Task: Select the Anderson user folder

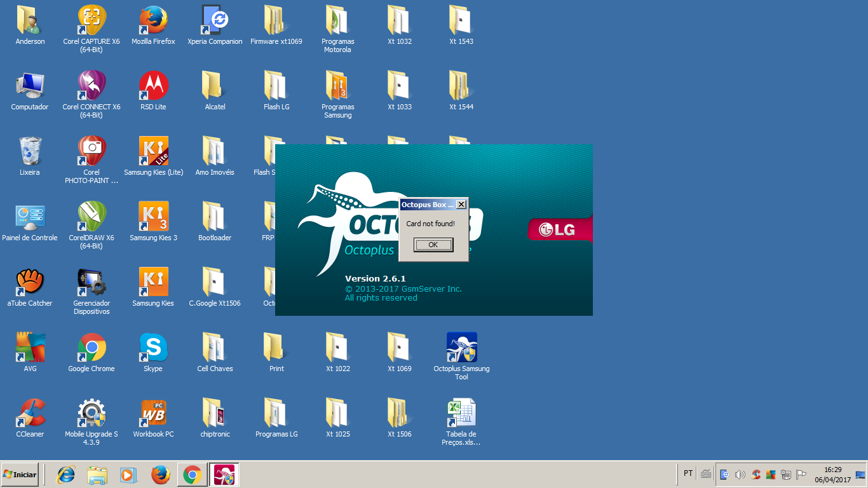Action: click(30, 25)
